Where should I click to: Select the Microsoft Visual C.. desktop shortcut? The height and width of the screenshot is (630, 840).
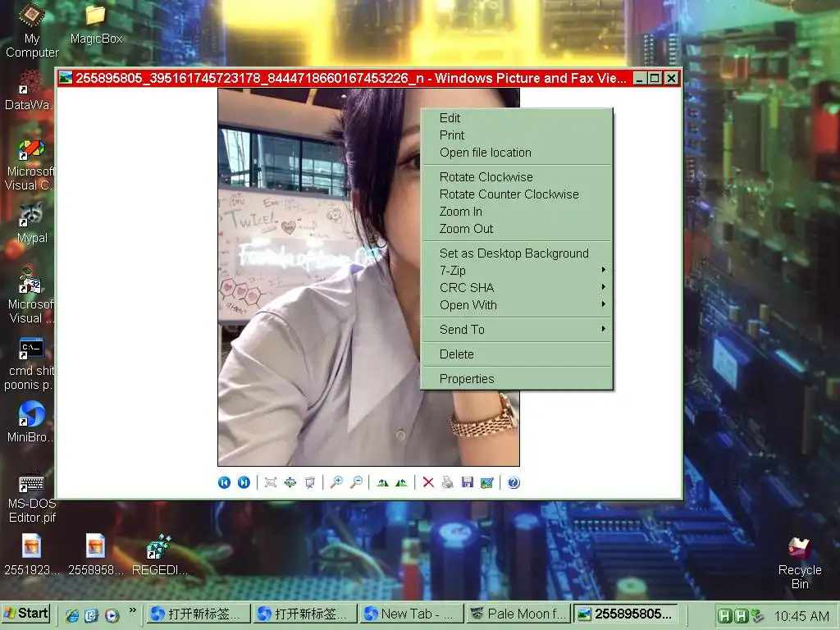click(x=30, y=165)
